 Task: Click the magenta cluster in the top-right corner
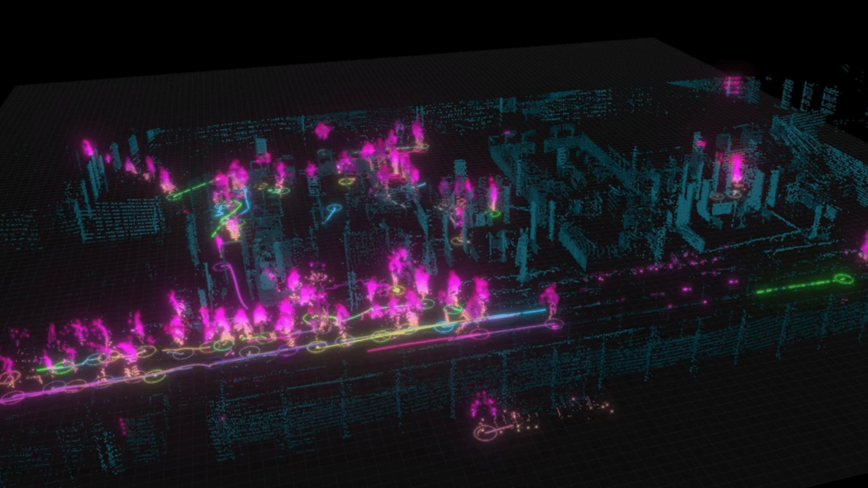[x=732, y=84]
